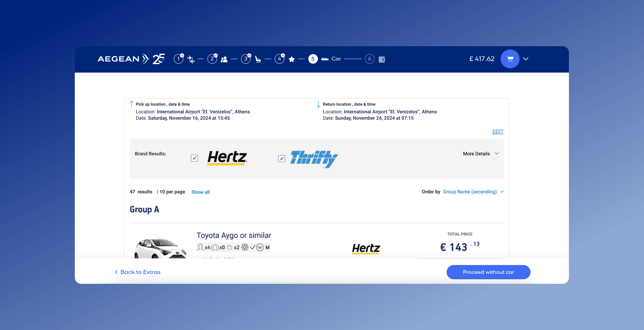Screen dimensions: 644x330
Task: Click the flight step airplane icon
Action: click(x=191, y=59)
